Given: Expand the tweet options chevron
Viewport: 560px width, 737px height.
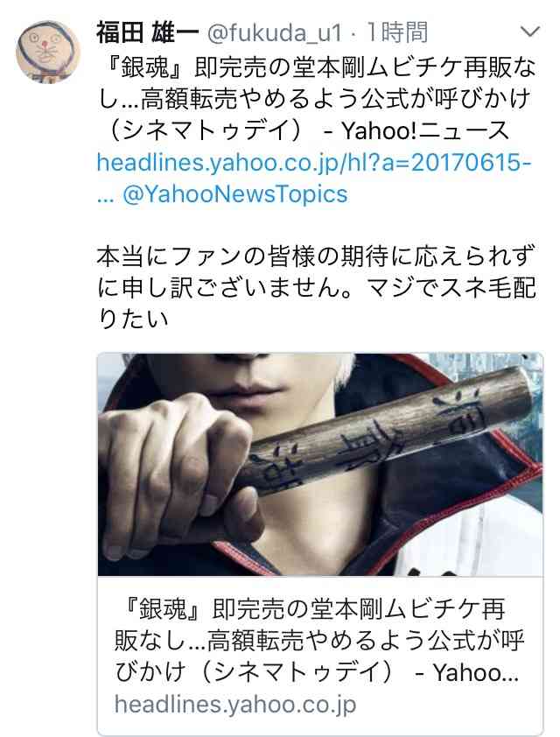Looking at the screenshot, I should 530,32.
